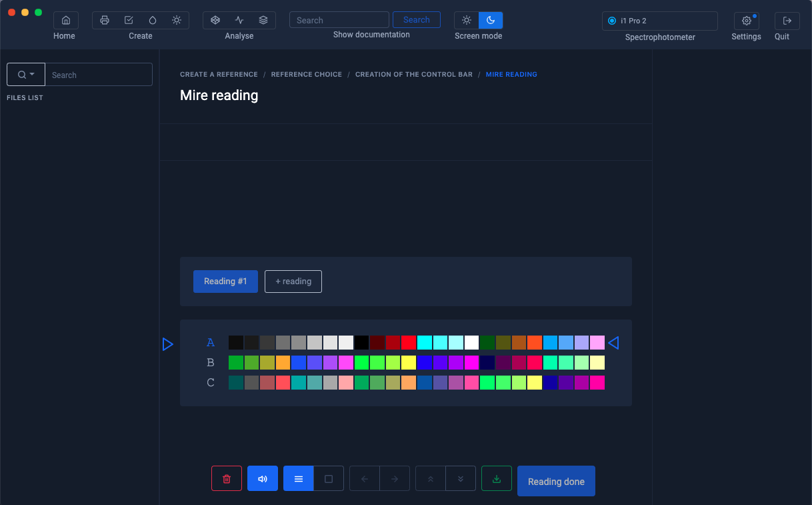Image resolution: width=812 pixels, height=505 pixels.
Task: Enable single patch mode with the square icon
Action: pyautogui.click(x=329, y=479)
